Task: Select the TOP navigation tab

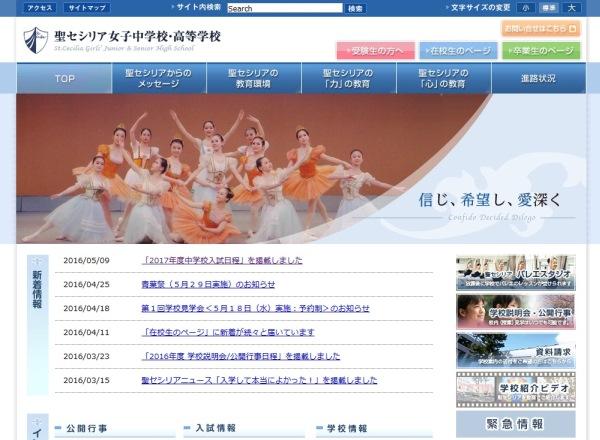Action: click(65, 79)
